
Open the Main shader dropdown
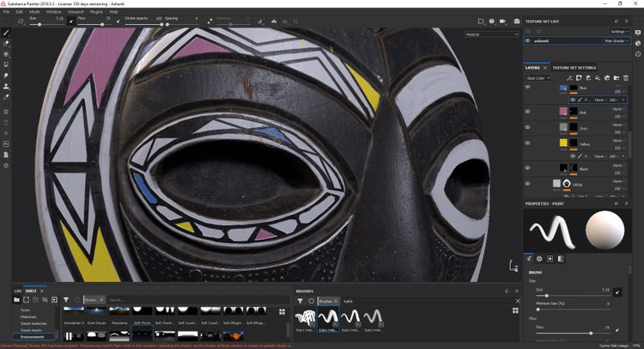click(616, 40)
